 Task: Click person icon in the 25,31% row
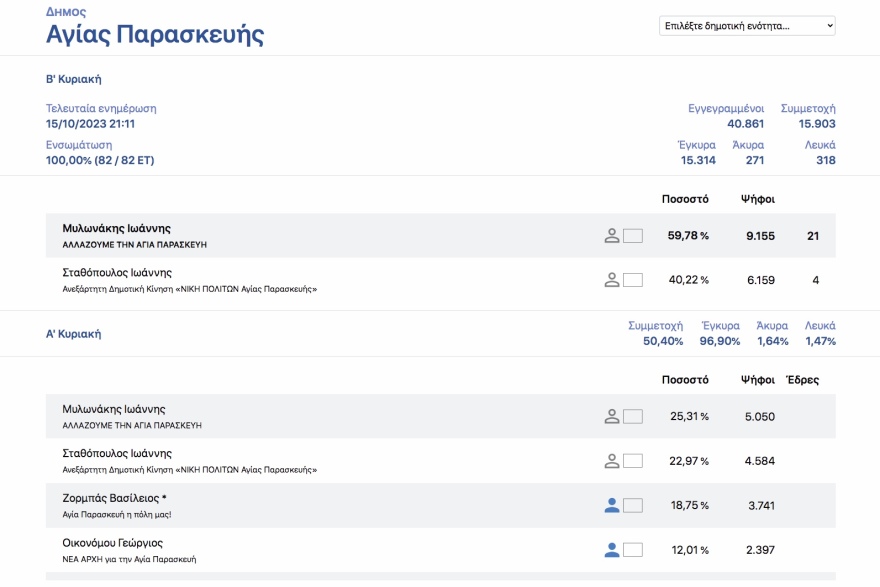click(612, 416)
